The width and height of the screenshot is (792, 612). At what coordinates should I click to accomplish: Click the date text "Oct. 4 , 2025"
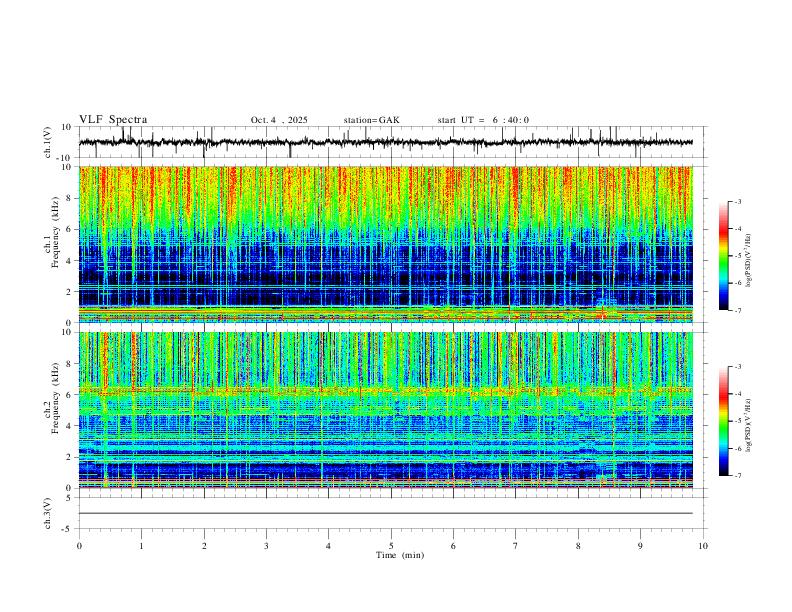pyautogui.click(x=279, y=120)
